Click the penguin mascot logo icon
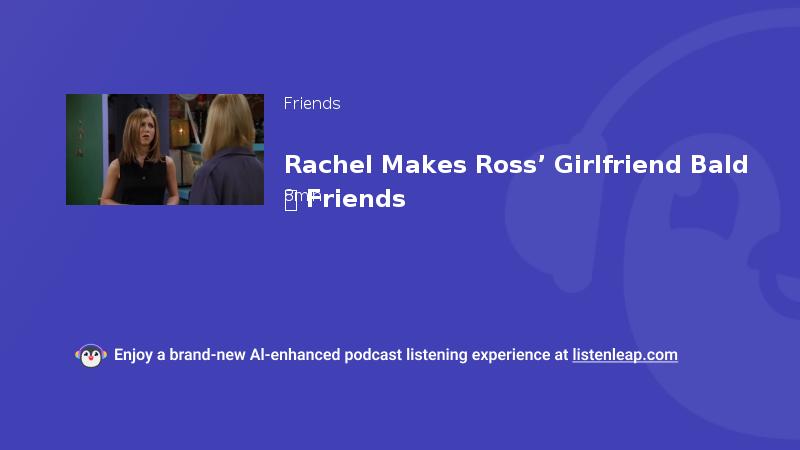The height and width of the screenshot is (450, 800). 91,356
